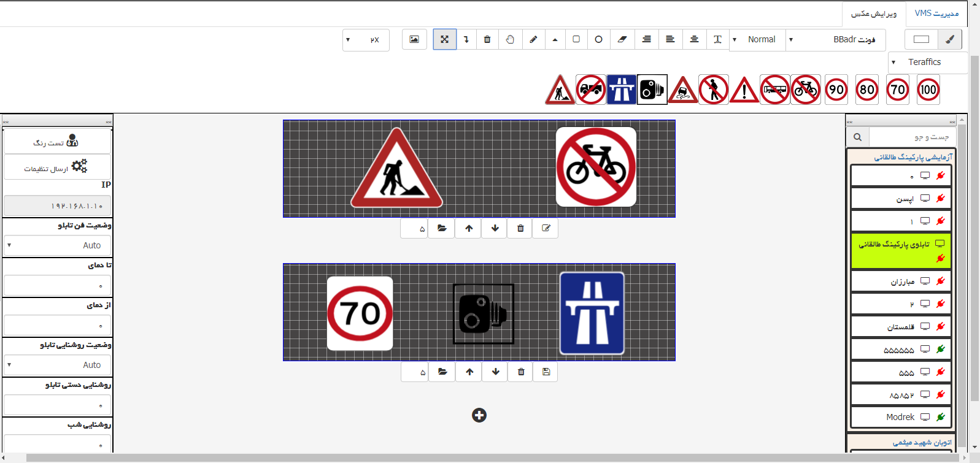Add the speed camera sign from palette
The image size is (980, 463).
(x=652, y=90)
